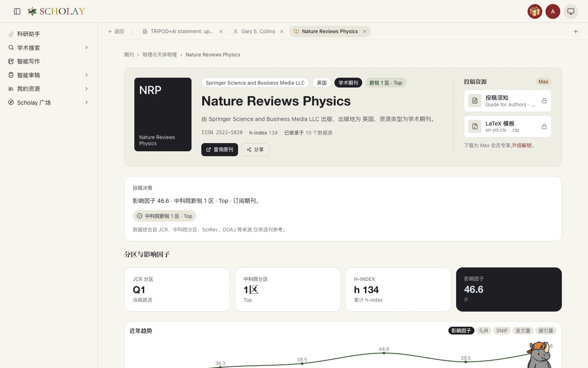Click the lock icon on 投稿须知

(x=544, y=101)
